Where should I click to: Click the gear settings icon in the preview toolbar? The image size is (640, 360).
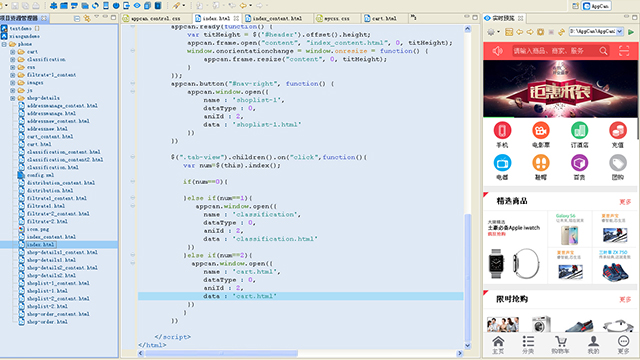point(491,32)
